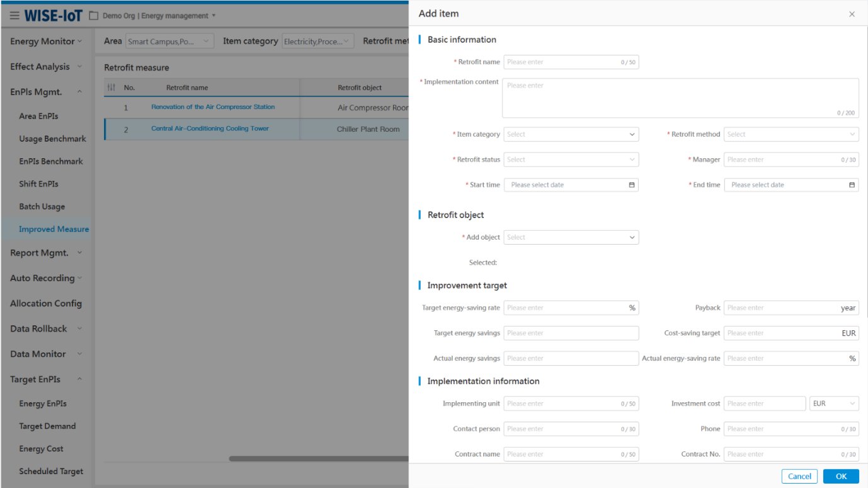Open the Retrofit method dropdown
Viewport: 868px width, 488px height.
click(791, 134)
